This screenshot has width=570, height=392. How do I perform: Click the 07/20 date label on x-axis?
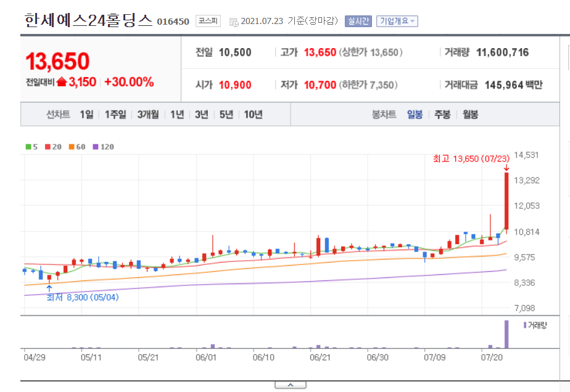[x=492, y=357]
